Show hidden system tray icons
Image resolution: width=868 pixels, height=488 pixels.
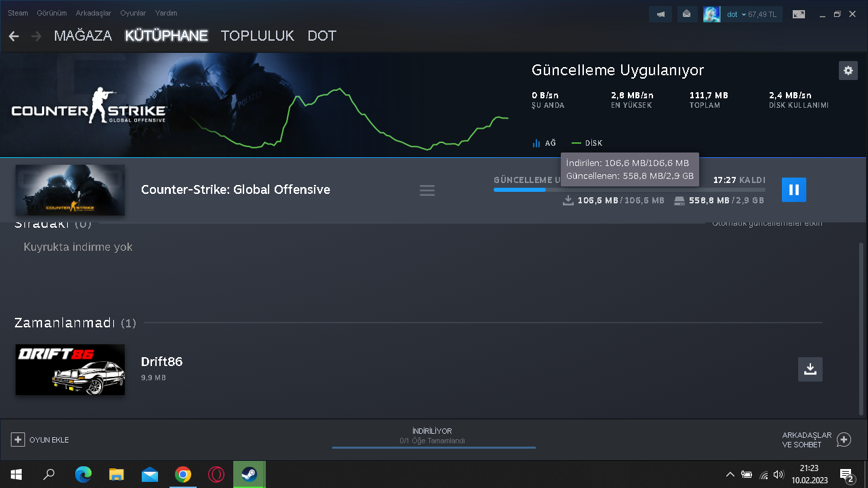(x=730, y=474)
